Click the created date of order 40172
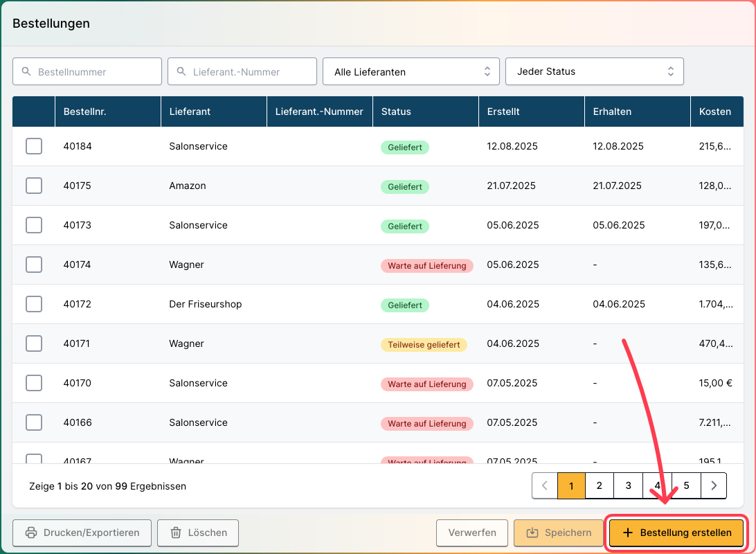This screenshot has height=554, width=756. pyautogui.click(x=513, y=304)
